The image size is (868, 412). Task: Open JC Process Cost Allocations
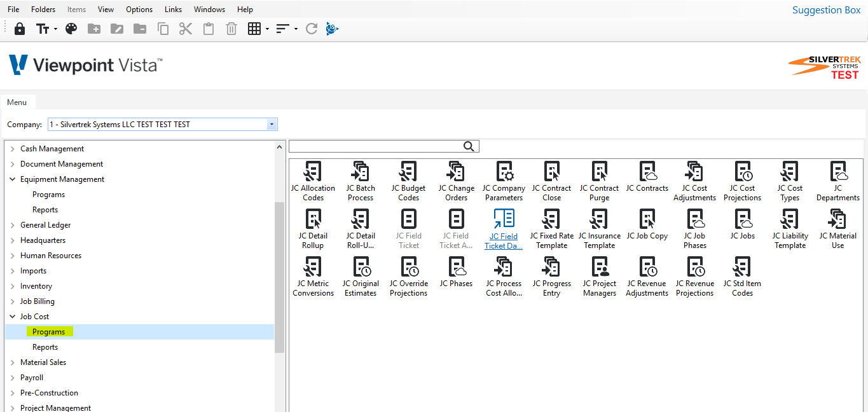pos(504,277)
